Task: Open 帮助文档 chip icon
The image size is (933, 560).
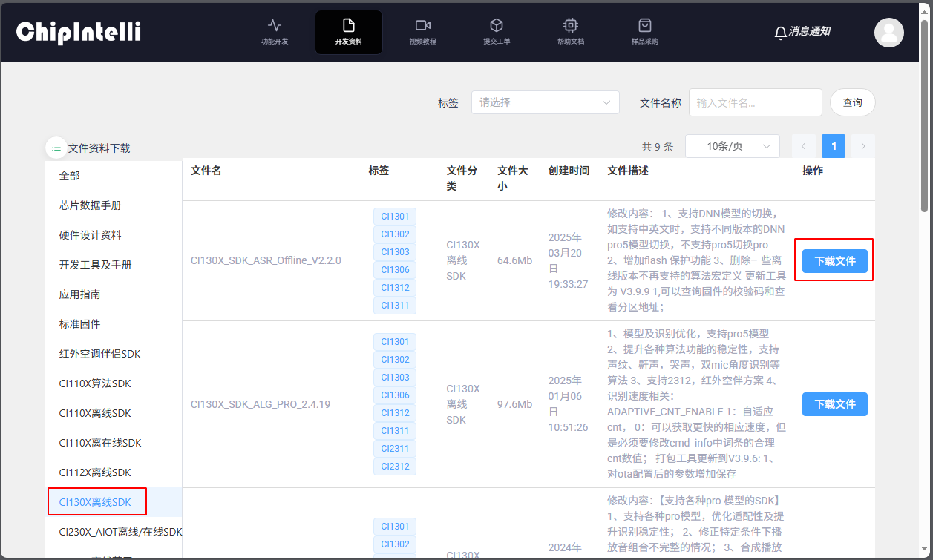Action: click(x=571, y=25)
